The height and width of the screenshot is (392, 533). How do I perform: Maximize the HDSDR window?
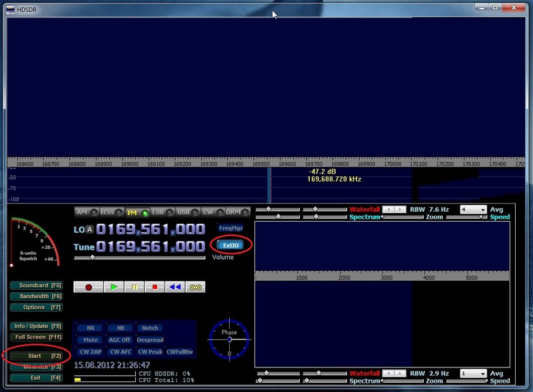point(495,7)
